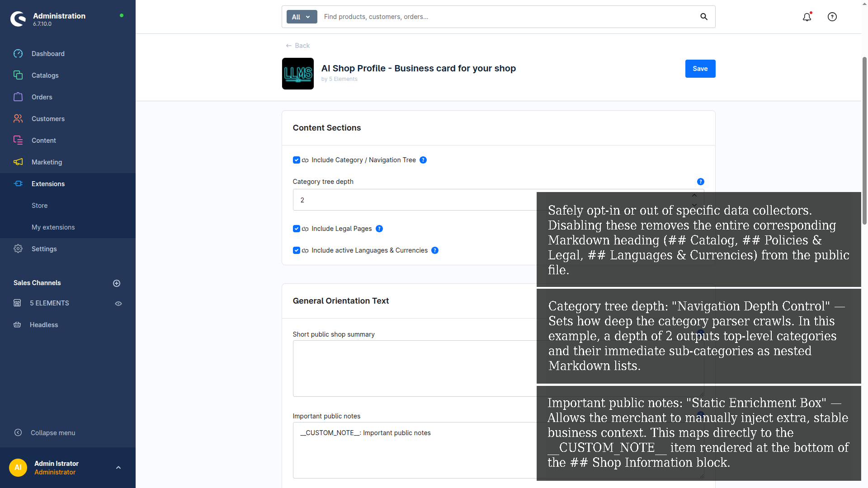Show help for Category tree depth
868x488 pixels.
click(x=701, y=182)
